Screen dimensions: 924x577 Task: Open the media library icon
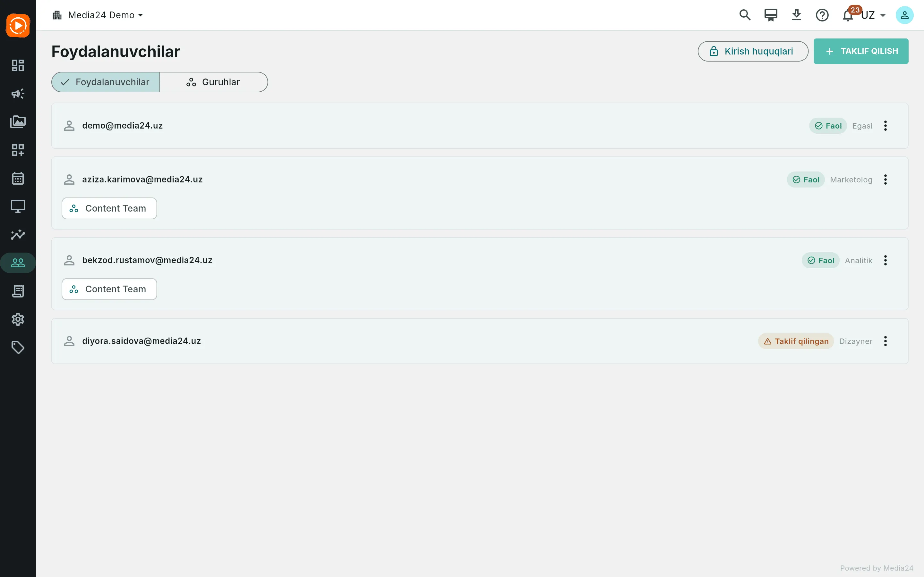tap(18, 122)
